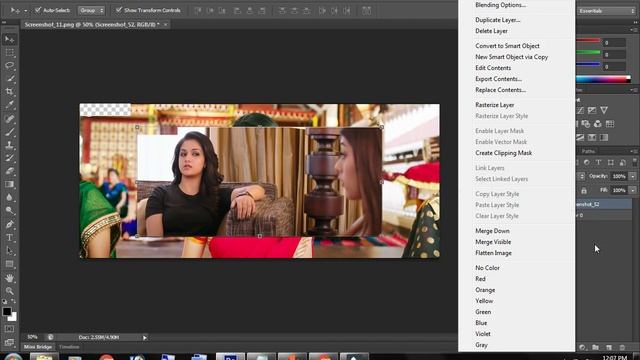Open the tool preset picker arrow
This screenshot has width=640, height=360.
tap(25, 10)
